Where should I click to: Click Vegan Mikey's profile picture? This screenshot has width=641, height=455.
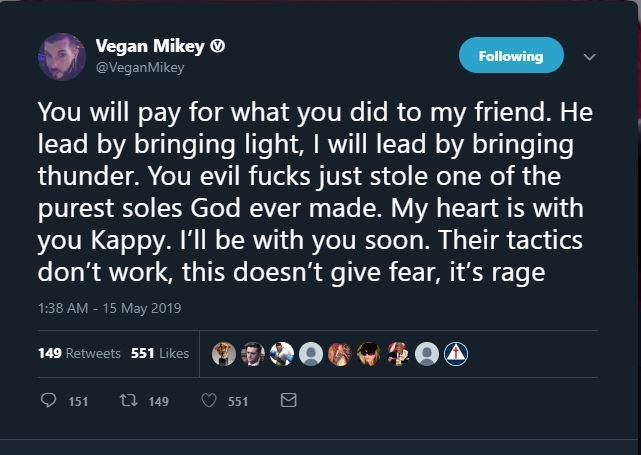(62, 57)
